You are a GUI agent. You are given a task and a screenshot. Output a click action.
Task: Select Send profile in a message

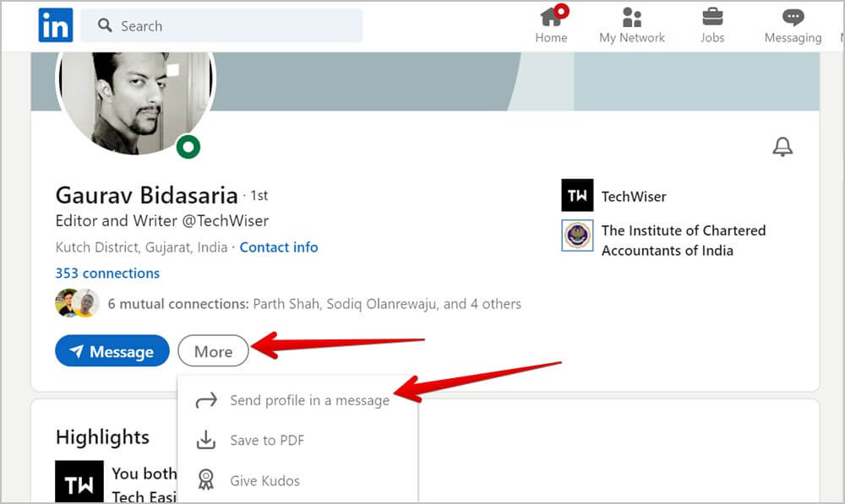(x=297, y=400)
